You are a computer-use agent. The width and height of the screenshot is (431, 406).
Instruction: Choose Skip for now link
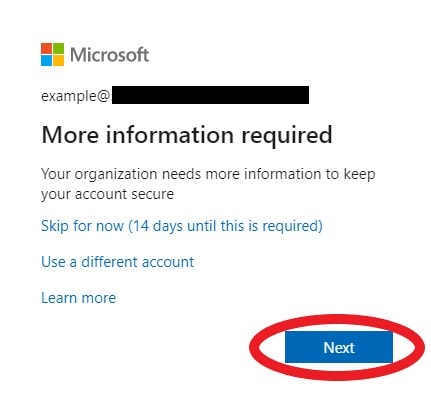(182, 226)
